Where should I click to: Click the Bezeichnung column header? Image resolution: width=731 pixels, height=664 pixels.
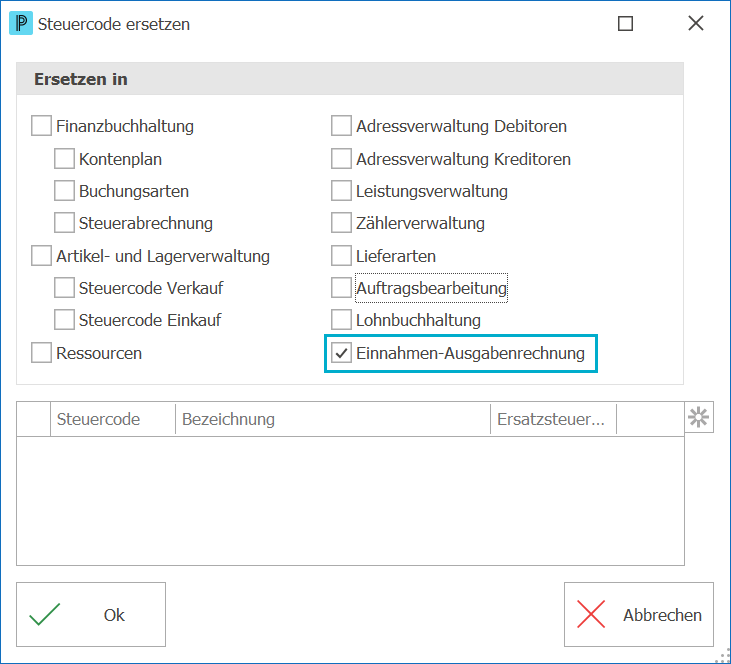pos(333,419)
